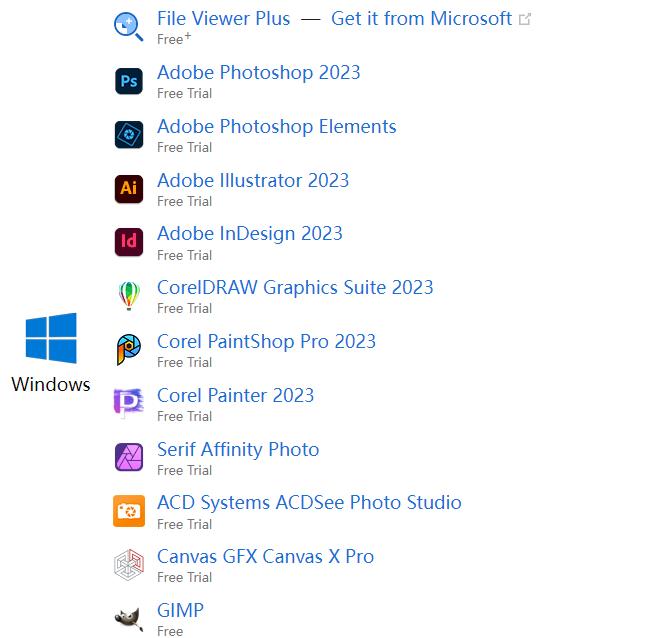Open Corel PaintShop Pro 2023 link
This screenshot has height=638, width=652.
[267, 341]
